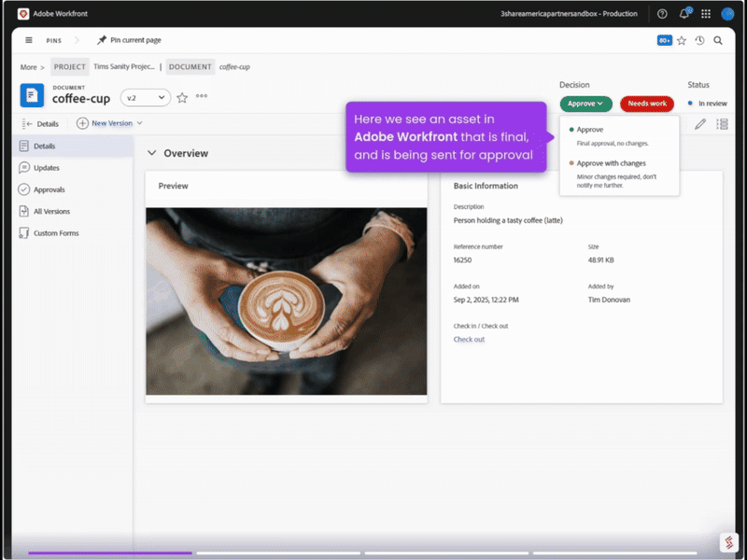
Task: Open the recent history clock icon
Action: tap(699, 40)
